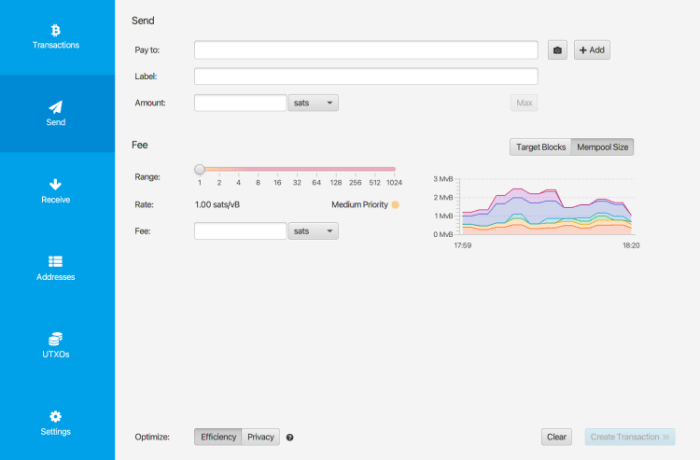Toggle the Target Blocks view
Image resolution: width=700 pixels, height=460 pixels.
pyautogui.click(x=541, y=147)
